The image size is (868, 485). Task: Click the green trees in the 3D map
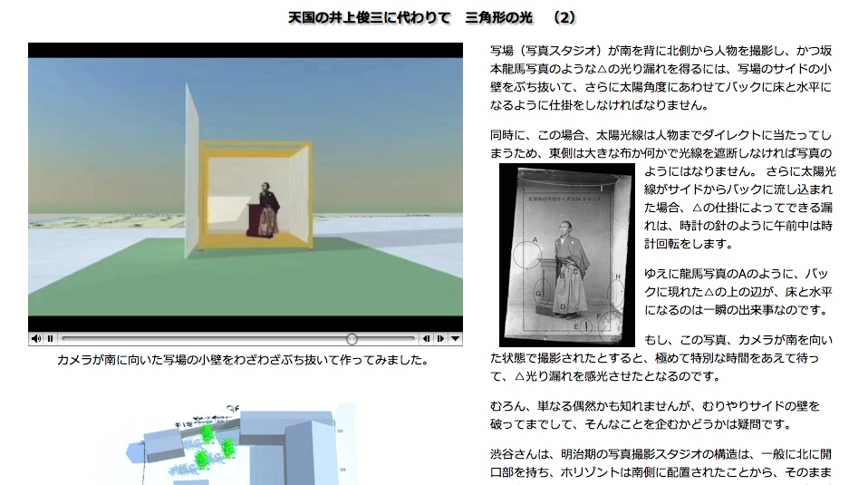click(217, 444)
